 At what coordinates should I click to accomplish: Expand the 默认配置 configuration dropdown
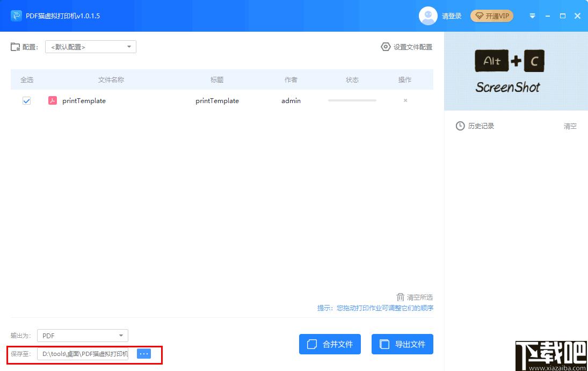pos(91,47)
